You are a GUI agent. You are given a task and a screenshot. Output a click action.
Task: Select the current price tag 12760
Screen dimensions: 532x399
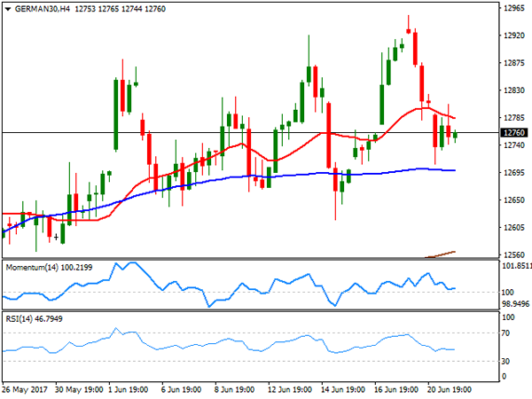point(514,133)
